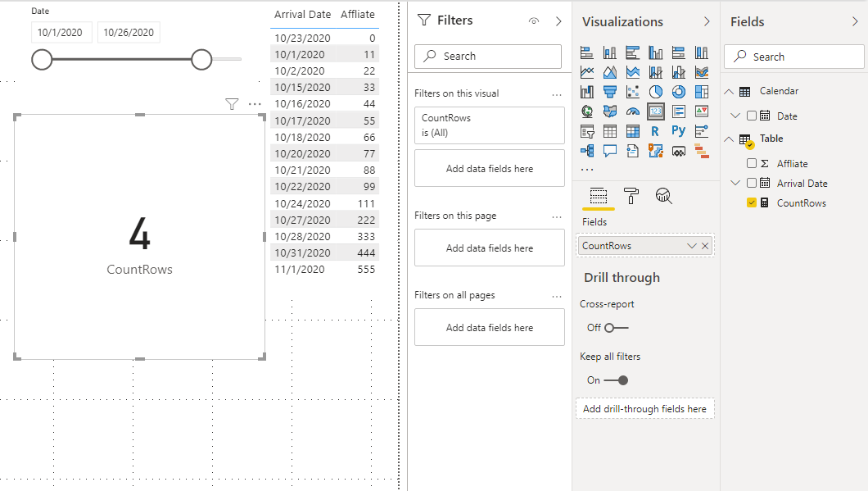Check the Arrival Date field checkbox
This screenshot has height=491, width=868.
(751, 183)
